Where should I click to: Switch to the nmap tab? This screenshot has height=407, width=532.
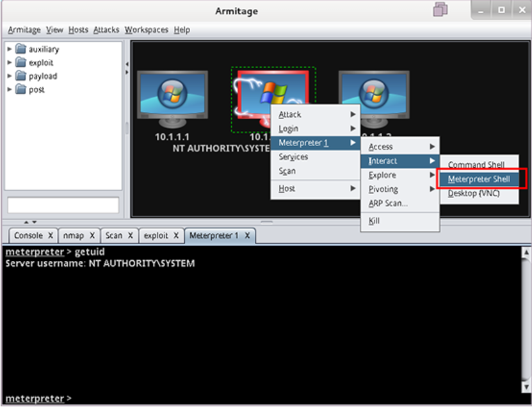pyautogui.click(x=74, y=235)
